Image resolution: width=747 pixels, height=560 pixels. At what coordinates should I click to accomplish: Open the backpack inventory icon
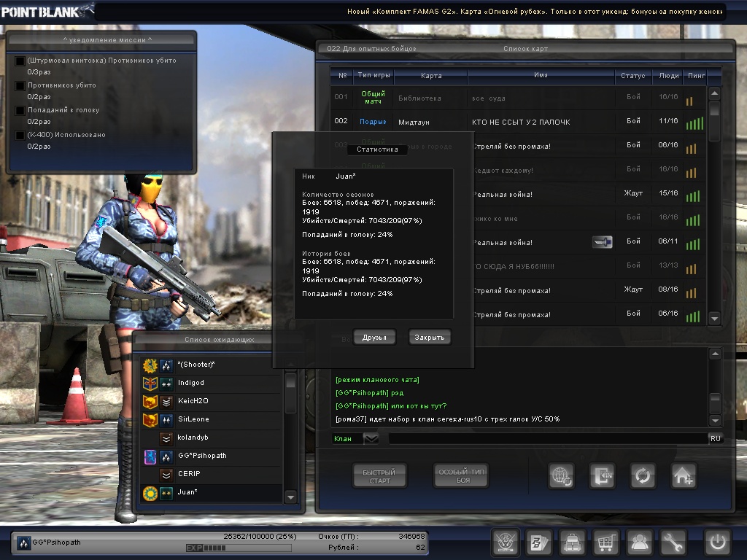(572, 542)
